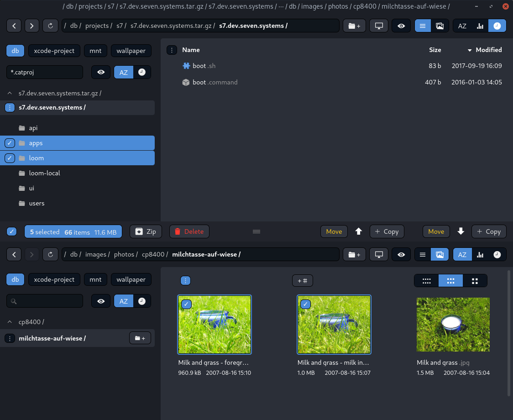Open the wallpaper bookmark in the top pane
The height and width of the screenshot is (420, 513).
point(131,51)
